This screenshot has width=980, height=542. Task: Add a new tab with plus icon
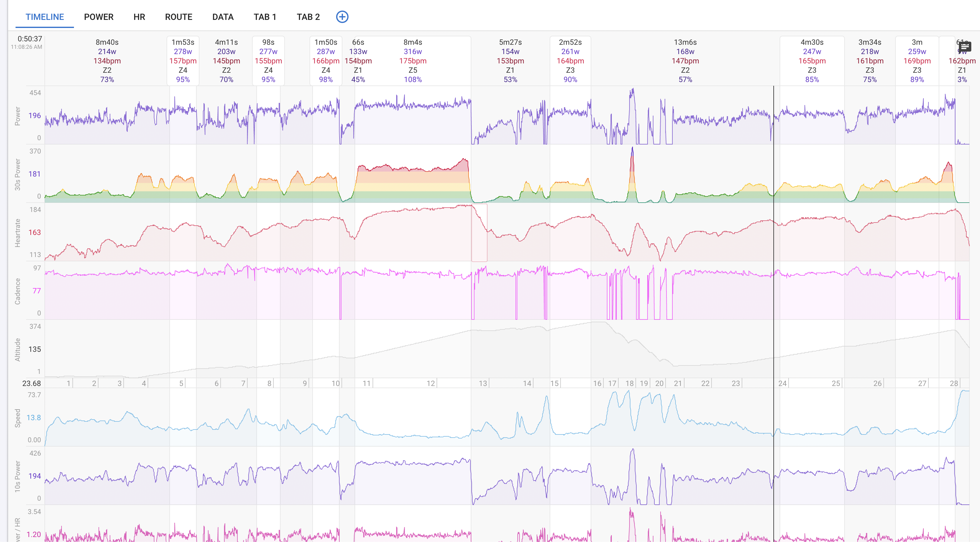coord(342,17)
